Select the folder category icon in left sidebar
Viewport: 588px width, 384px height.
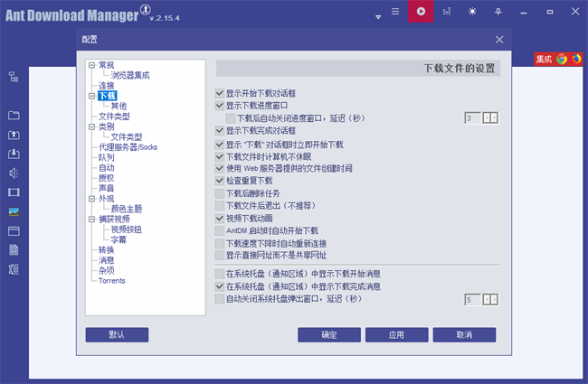coord(14,116)
